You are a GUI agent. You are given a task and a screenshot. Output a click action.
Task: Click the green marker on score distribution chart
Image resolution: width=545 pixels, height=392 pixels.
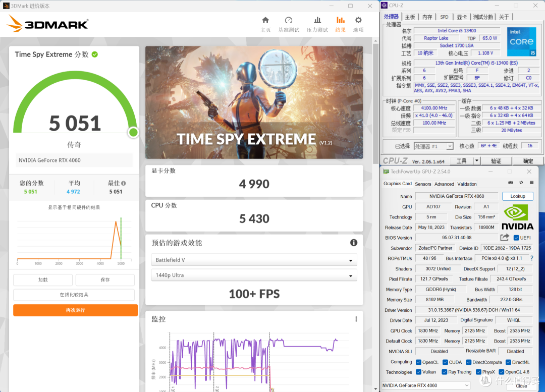[121, 238]
